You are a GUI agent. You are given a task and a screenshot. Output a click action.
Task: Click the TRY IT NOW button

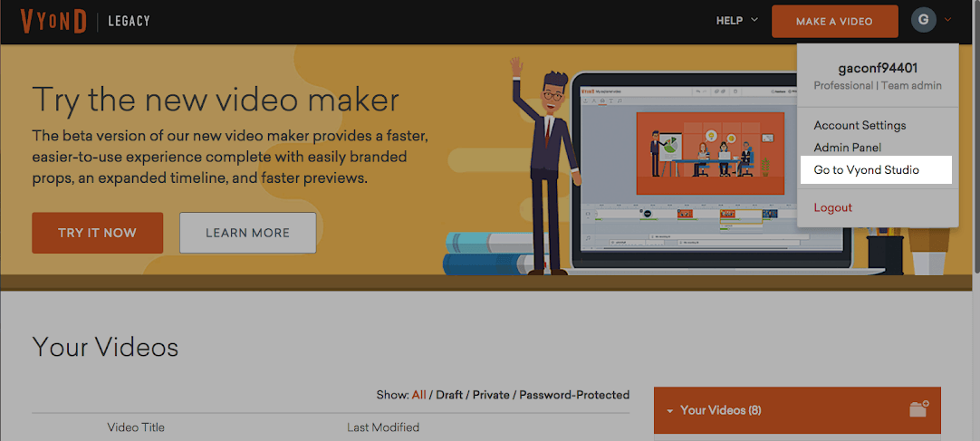[98, 233]
